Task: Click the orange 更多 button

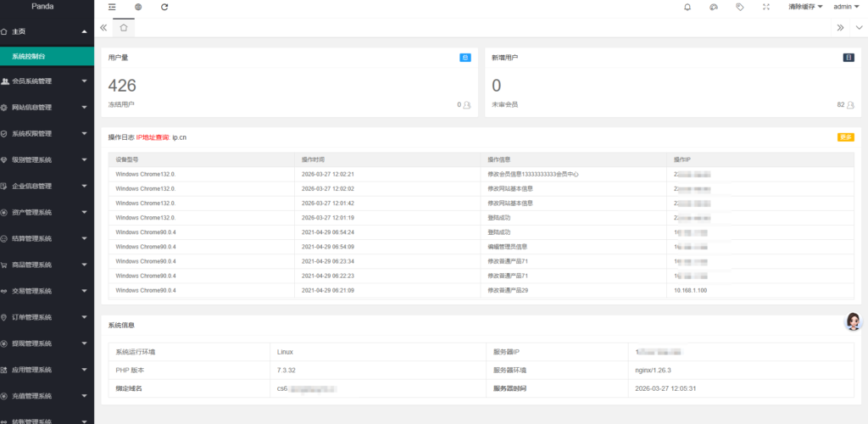Action: pyautogui.click(x=845, y=137)
